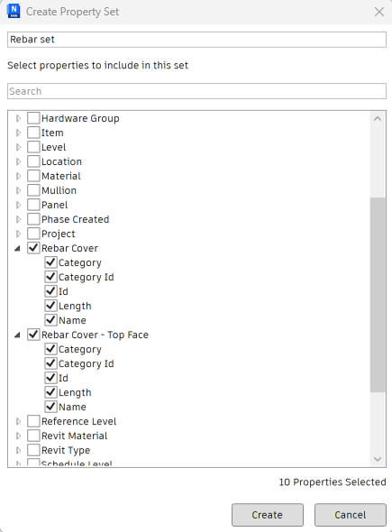Image resolution: width=392 pixels, height=532 pixels.
Task: Close the Create Property Set dialog
Action: 379,12
